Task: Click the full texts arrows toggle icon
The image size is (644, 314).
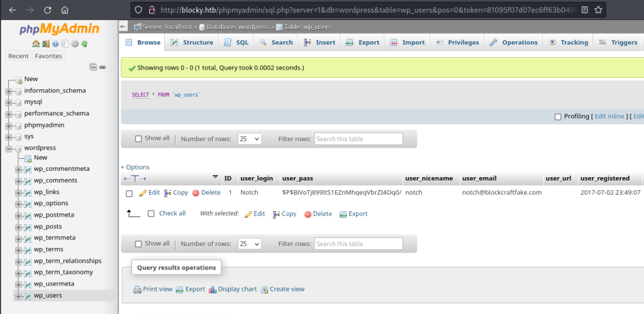Action: (135, 179)
